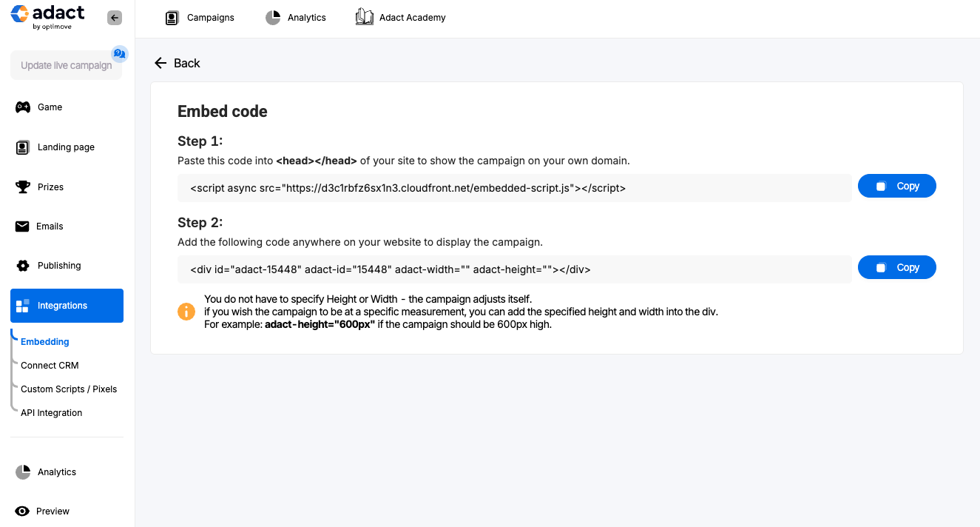This screenshot has width=980, height=527.
Task: Click the Landing page icon in sidebar
Action: pos(23,147)
